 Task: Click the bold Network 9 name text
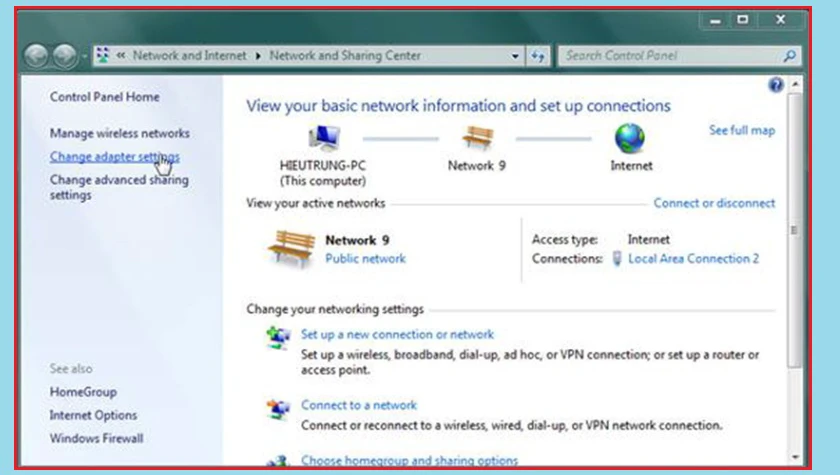point(357,240)
